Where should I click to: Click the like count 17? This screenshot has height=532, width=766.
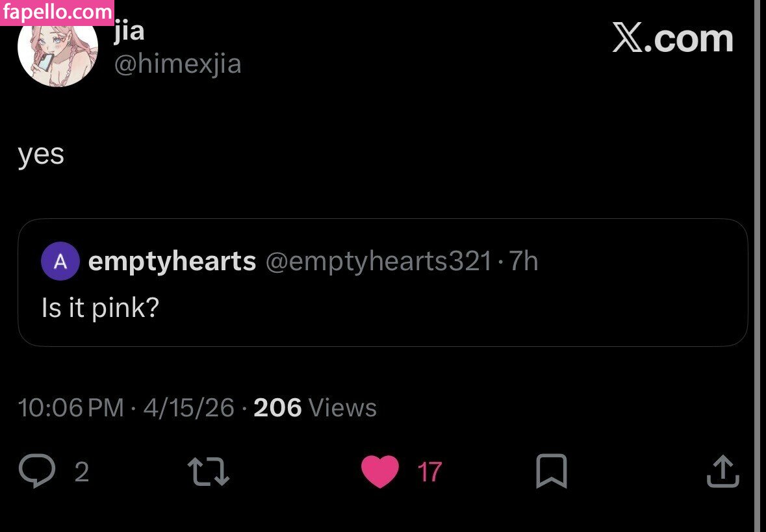(429, 472)
